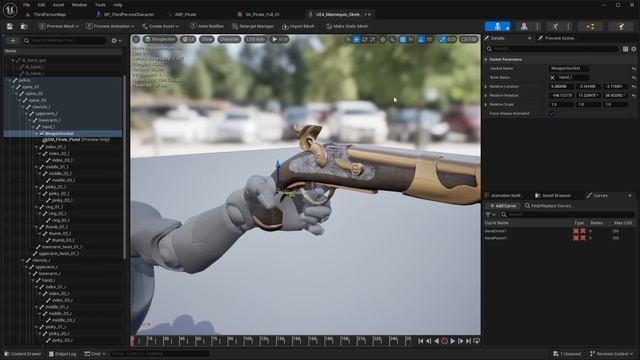Open the Output Log

[x=62, y=354]
